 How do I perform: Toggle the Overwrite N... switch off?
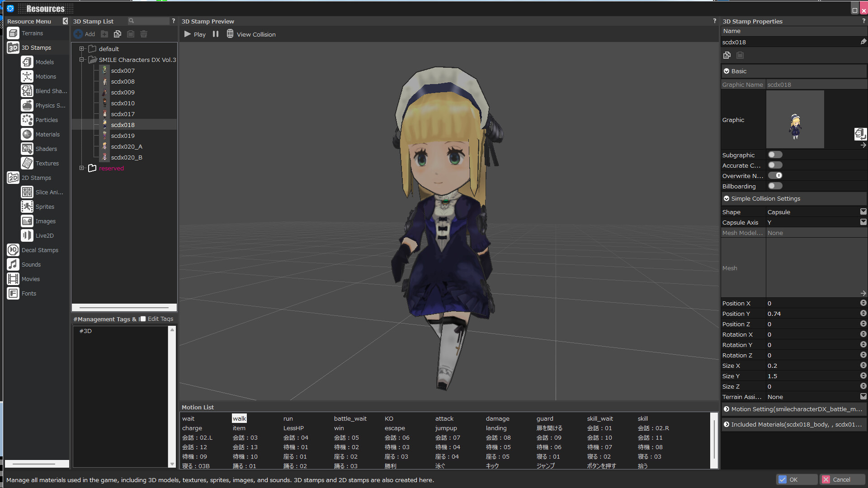[775, 176]
